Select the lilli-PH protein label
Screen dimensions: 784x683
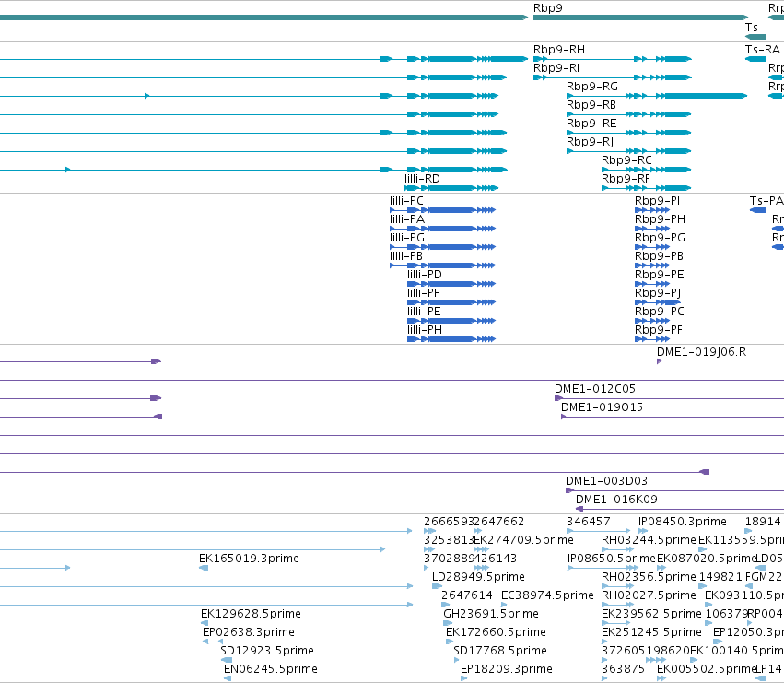425,330
